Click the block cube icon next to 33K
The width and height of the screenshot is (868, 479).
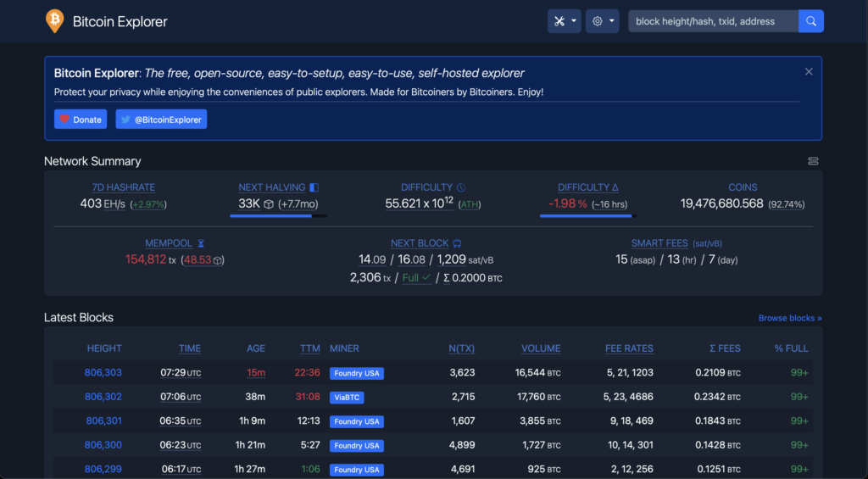point(269,204)
